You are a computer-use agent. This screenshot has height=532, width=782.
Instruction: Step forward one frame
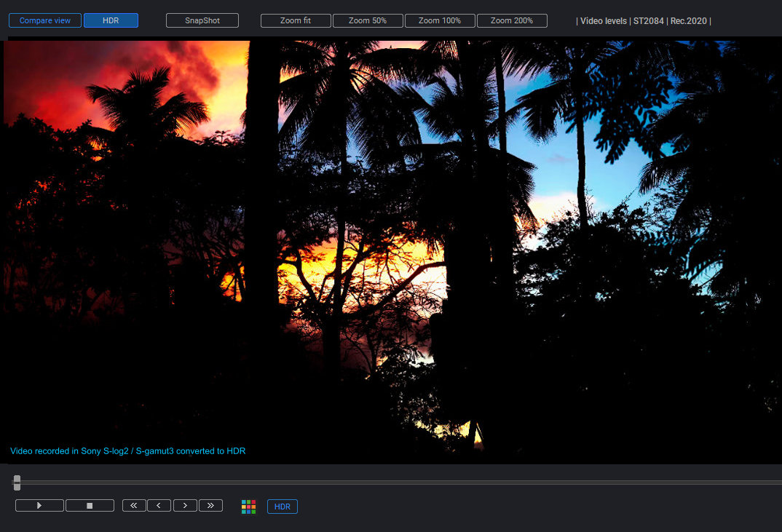pos(185,506)
